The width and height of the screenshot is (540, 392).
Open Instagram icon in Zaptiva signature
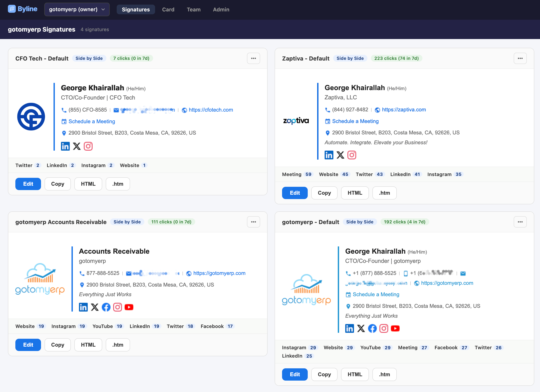click(352, 155)
